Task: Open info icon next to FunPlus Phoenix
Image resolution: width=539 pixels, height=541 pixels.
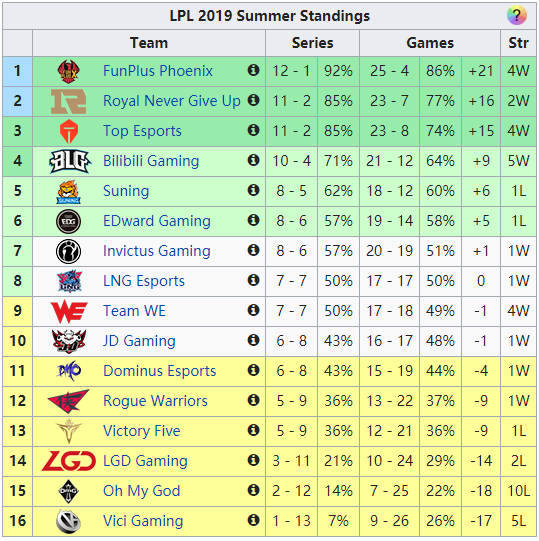Action: click(253, 70)
